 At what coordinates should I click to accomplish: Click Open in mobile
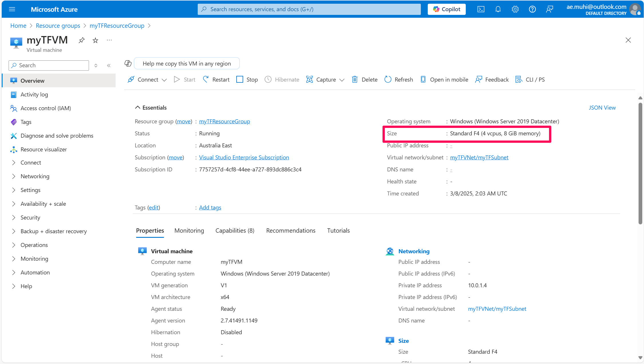pyautogui.click(x=444, y=80)
